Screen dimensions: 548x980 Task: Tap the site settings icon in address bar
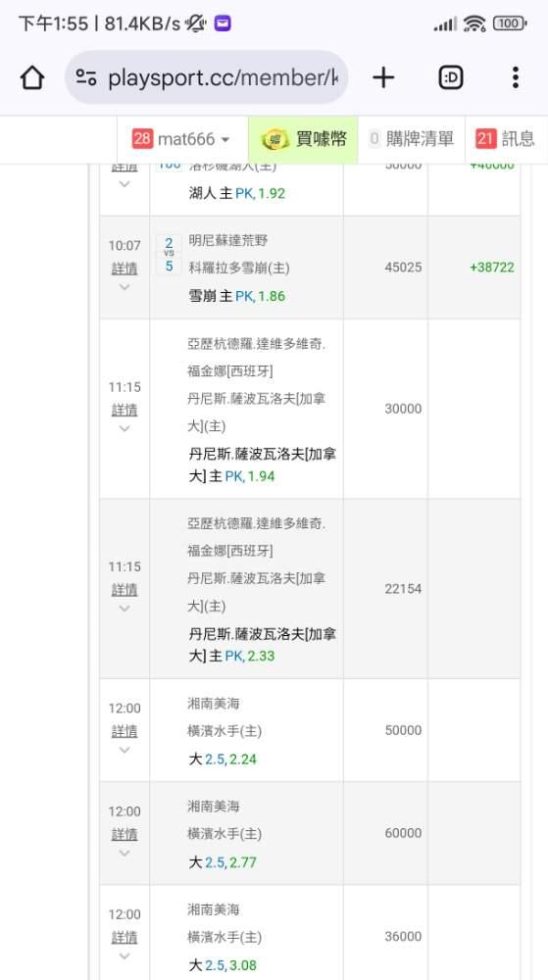(x=85, y=77)
